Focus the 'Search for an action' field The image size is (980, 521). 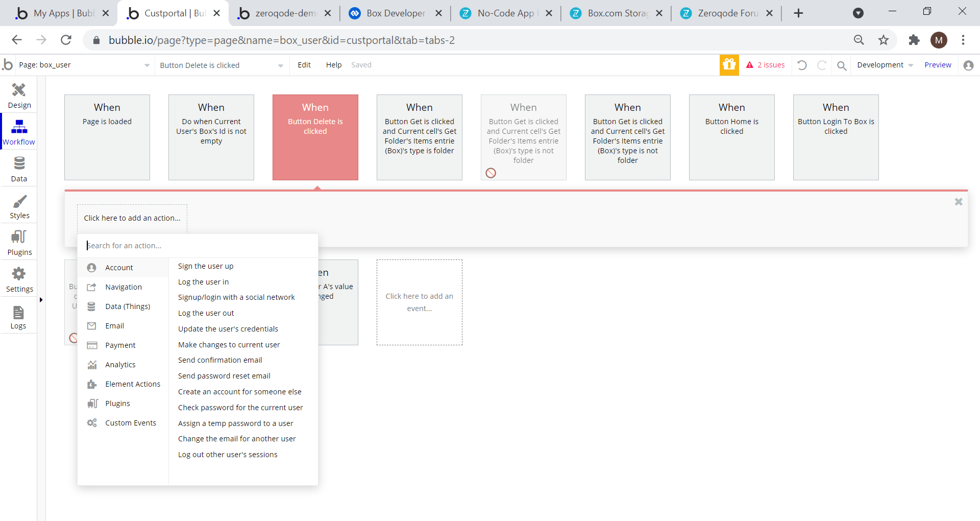[198, 246]
